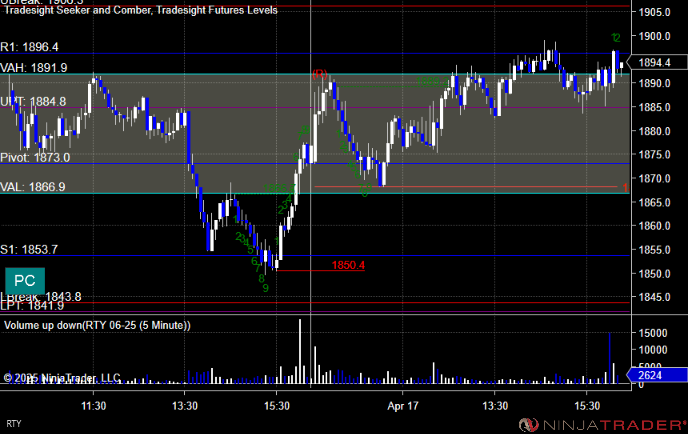This screenshot has height=434, width=688.
Task: Click the VAL: 1866.9 level label
Action: [x=33, y=187]
